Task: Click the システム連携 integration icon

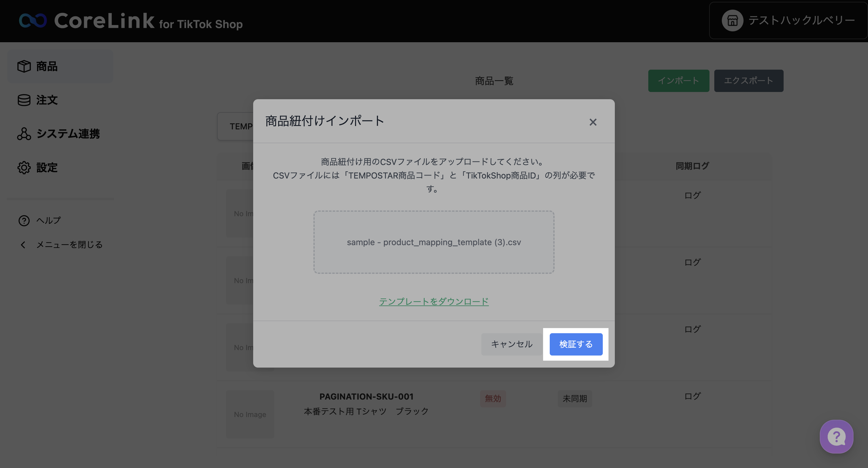Action: point(24,134)
